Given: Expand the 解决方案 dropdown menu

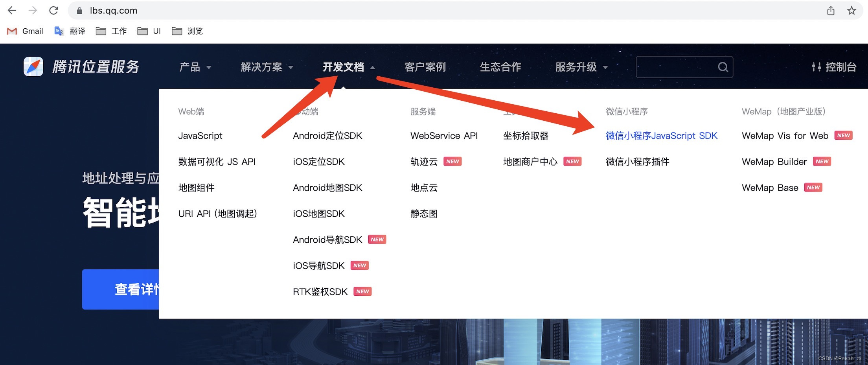Looking at the screenshot, I should click(267, 67).
